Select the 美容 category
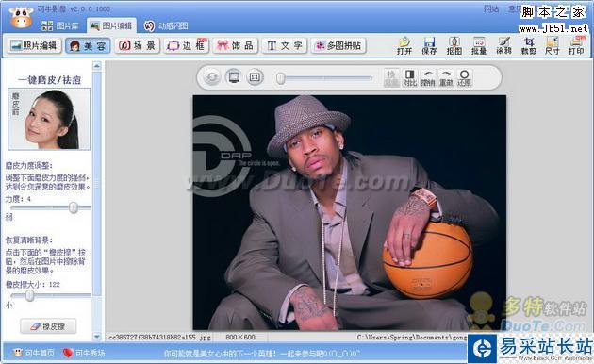 88,45
